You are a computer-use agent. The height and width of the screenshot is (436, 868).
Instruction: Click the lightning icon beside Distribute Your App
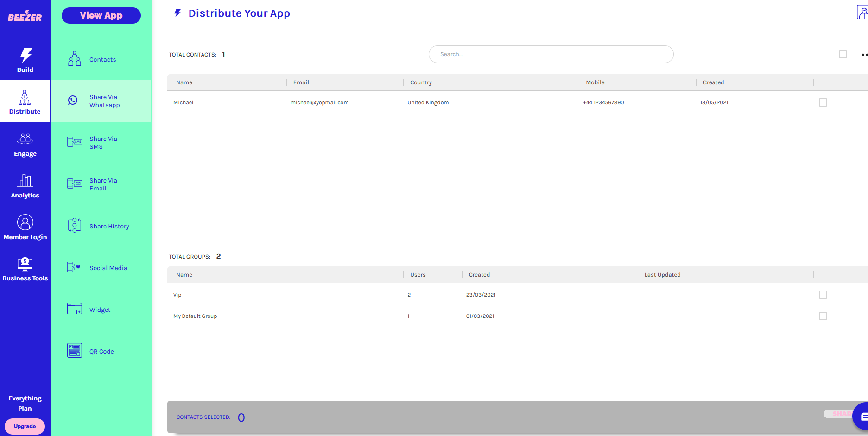pos(177,13)
